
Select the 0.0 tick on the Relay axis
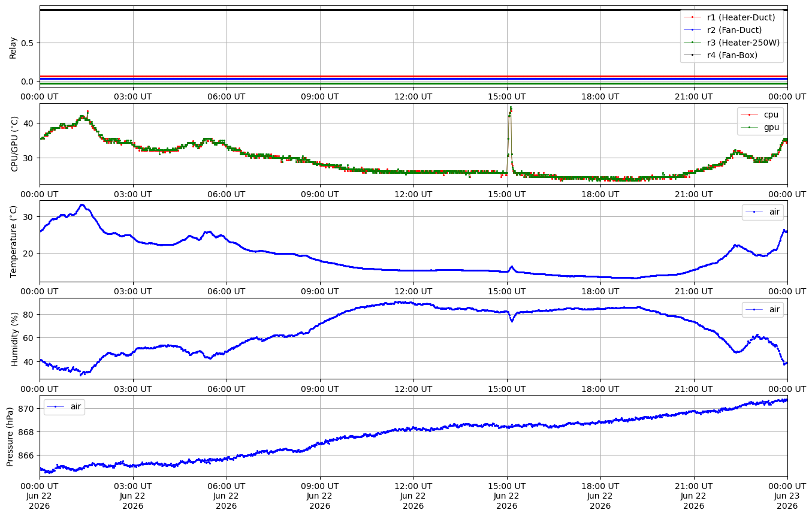tap(29, 82)
